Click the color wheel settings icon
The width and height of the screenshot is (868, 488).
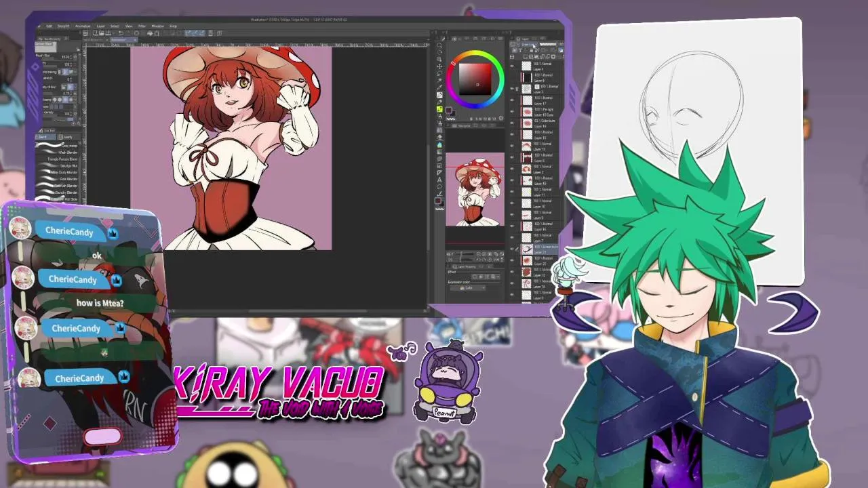(501, 119)
